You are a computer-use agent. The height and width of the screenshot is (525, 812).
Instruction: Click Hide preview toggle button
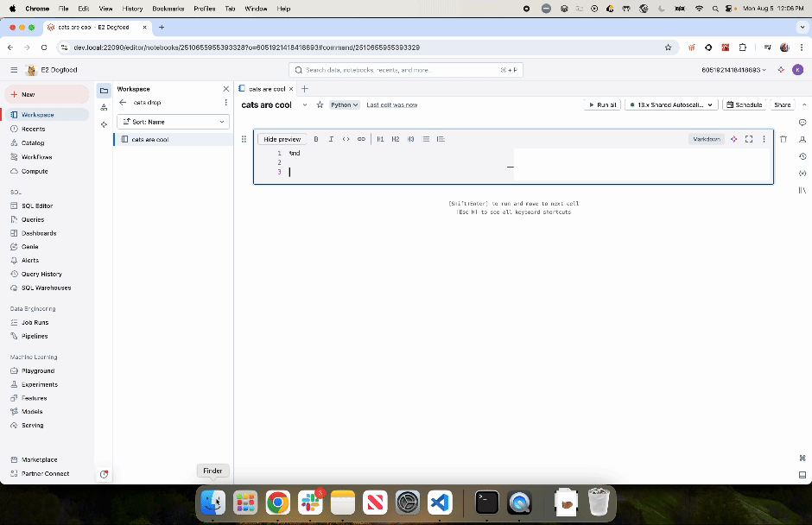click(x=282, y=139)
